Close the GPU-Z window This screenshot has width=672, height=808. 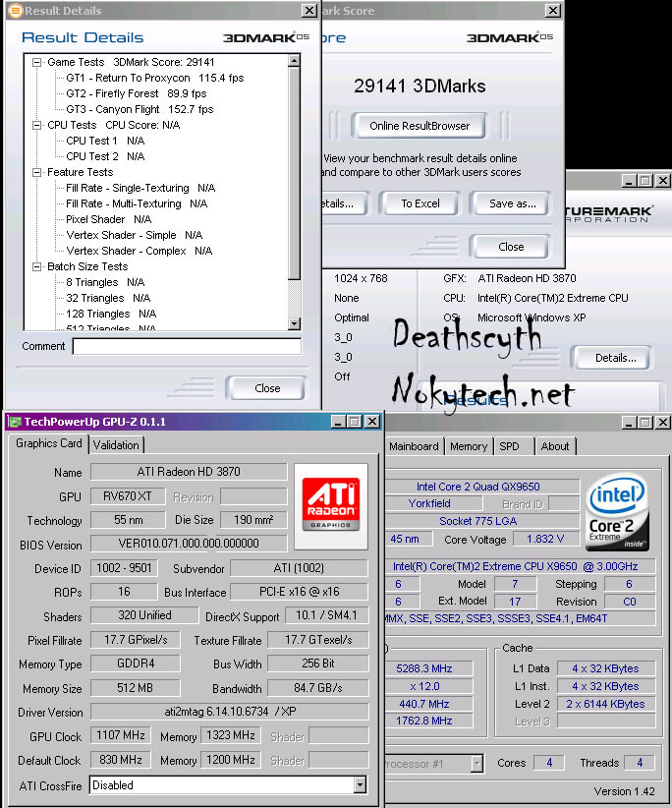pyautogui.click(x=372, y=422)
